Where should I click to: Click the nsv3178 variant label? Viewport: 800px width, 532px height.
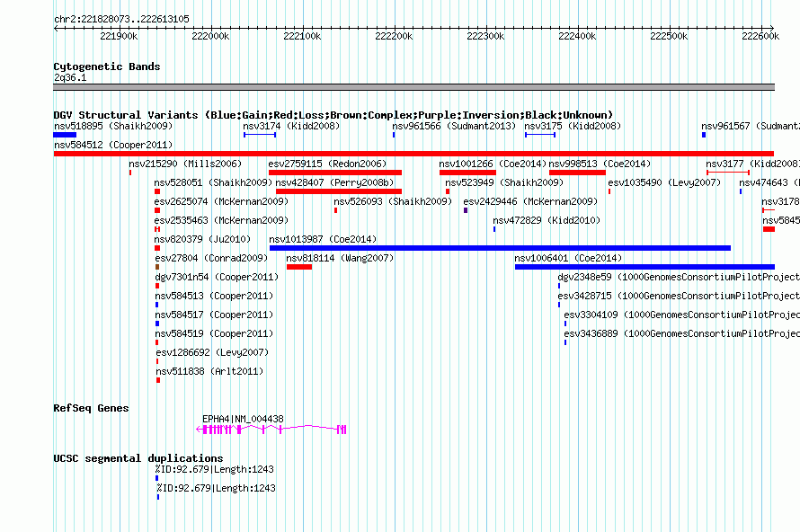pos(780,201)
